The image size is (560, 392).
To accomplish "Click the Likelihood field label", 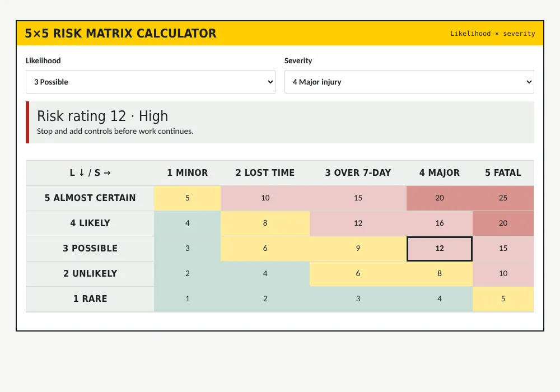I will [43, 60].
